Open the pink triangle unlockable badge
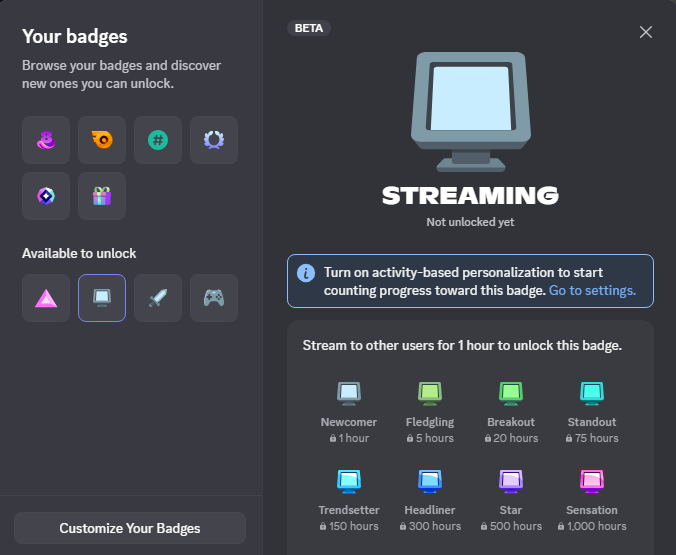676x555 pixels. [x=46, y=298]
